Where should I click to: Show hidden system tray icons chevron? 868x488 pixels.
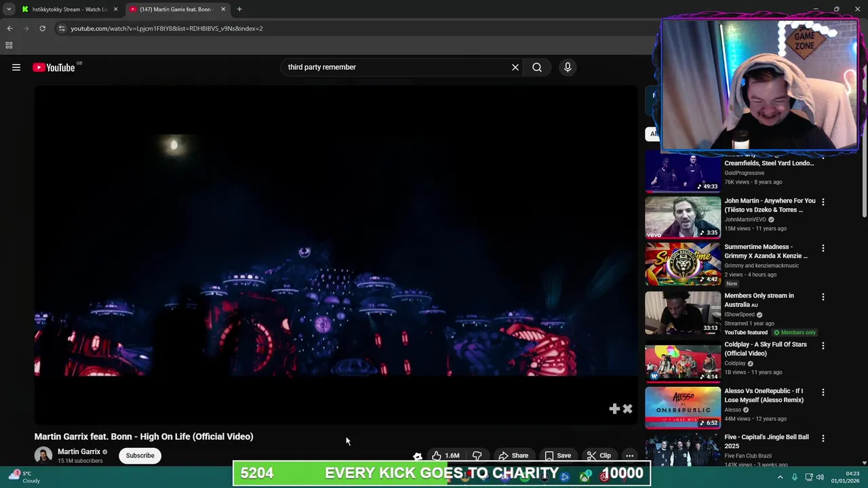tap(780, 477)
